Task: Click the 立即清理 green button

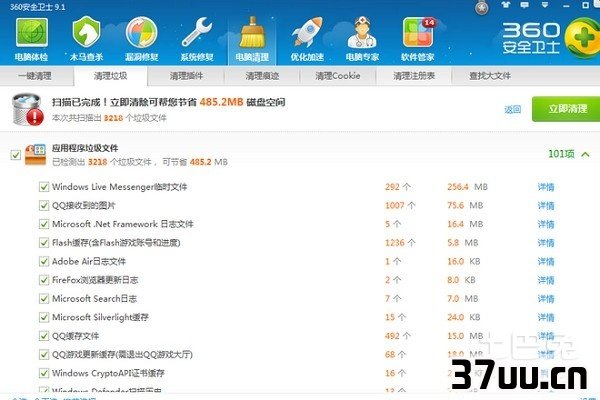Action: click(567, 109)
